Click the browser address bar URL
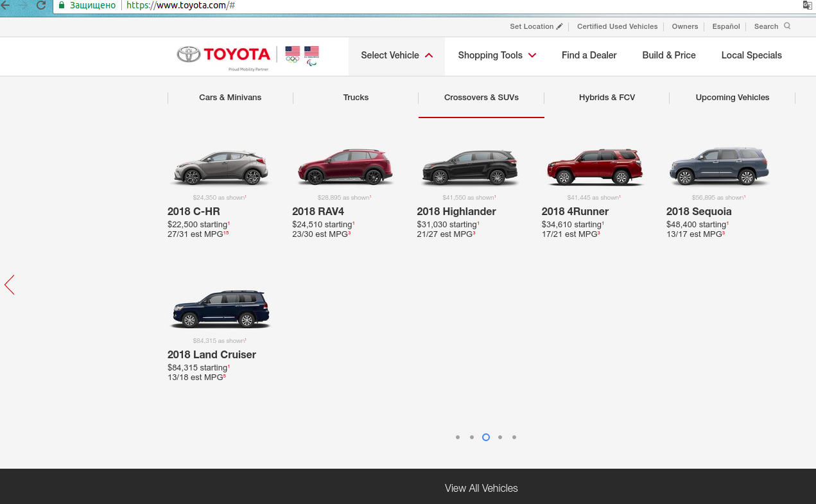816x504 pixels. pyautogui.click(x=180, y=5)
